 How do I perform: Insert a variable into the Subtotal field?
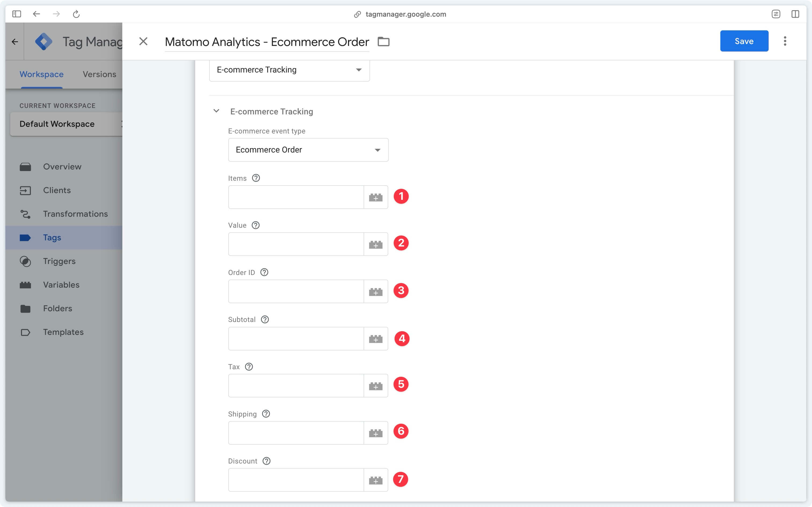pos(376,339)
